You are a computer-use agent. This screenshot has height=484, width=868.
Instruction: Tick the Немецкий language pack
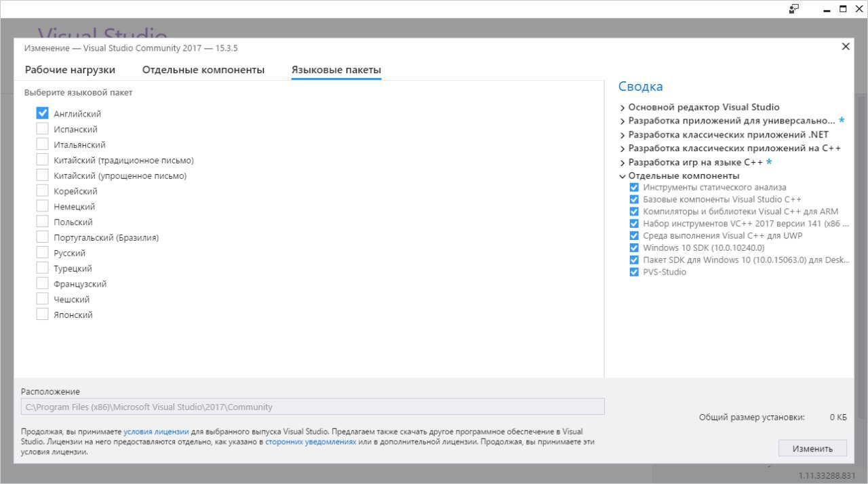pos(42,206)
